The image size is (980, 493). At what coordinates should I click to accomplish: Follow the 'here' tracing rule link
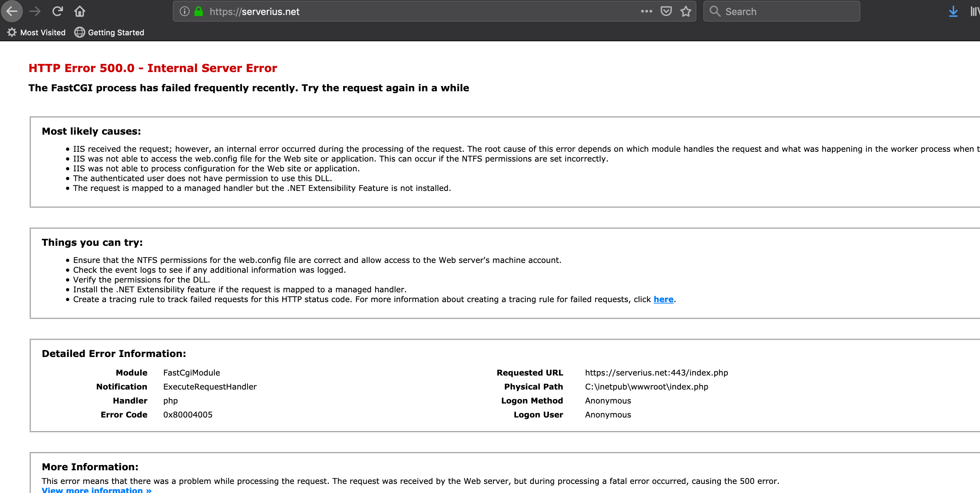[663, 299]
